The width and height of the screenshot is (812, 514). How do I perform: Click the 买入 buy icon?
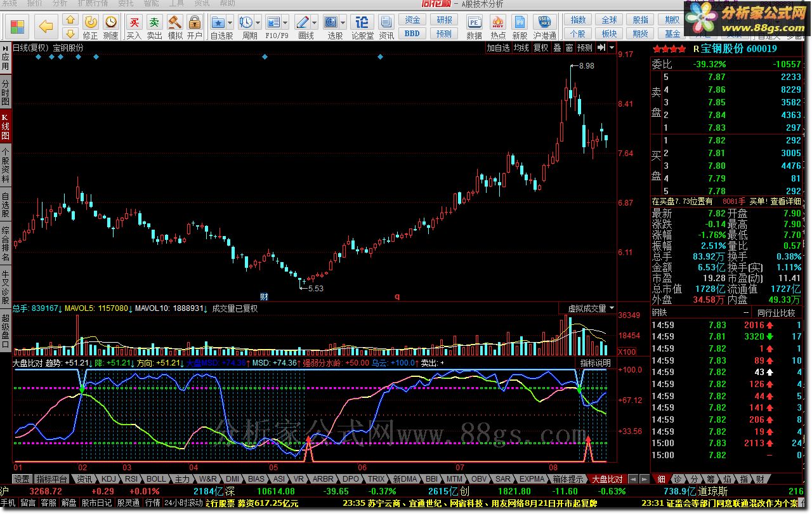click(x=134, y=27)
